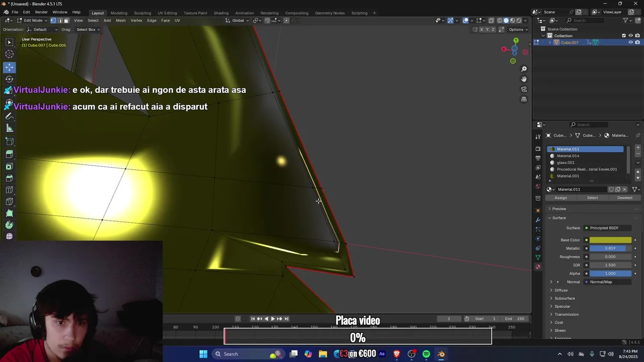This screenshot has width=644, height=362.
Task: Click the material Deselect button
Action: (624, 198)
